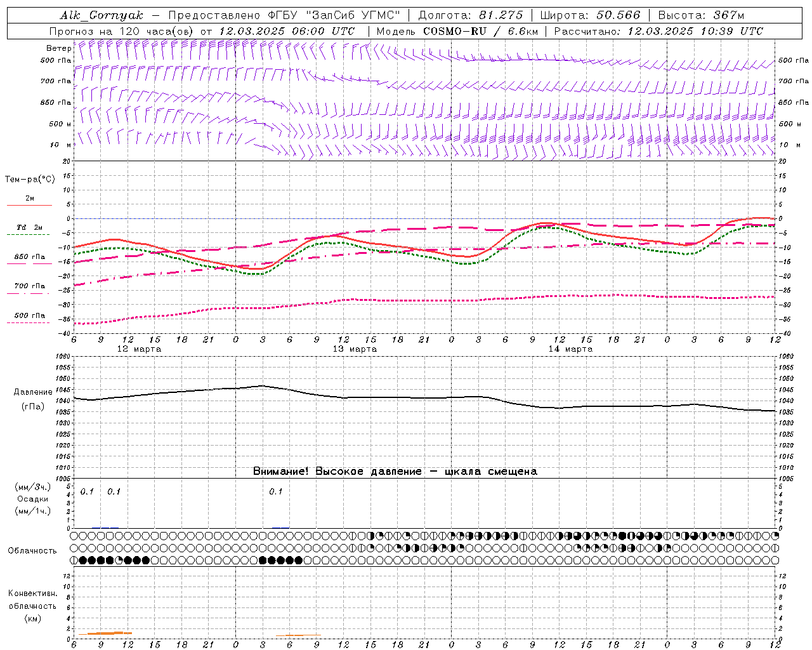Select the 'Долгота: 81.275' header field
812x650 pixels.
pos(471,15)
